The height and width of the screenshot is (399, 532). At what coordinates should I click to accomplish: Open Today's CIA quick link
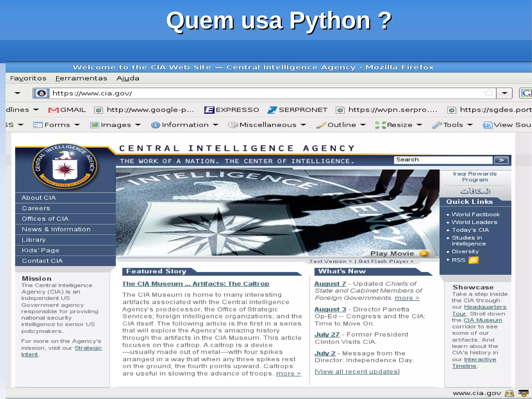(x=470, y=230)
